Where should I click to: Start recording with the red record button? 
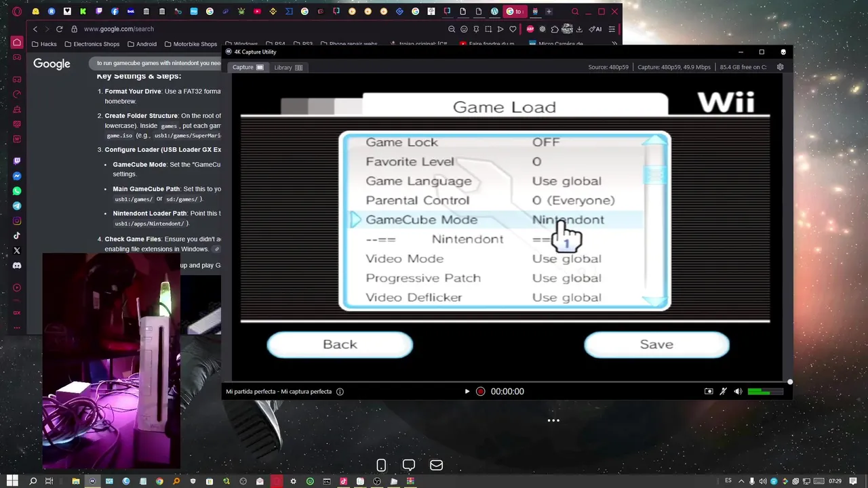480,391
